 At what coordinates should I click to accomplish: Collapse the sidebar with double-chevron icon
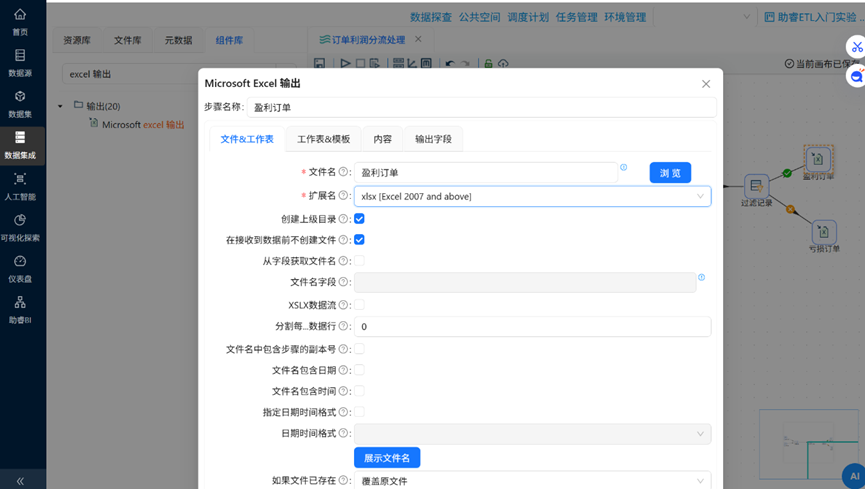[x=20, y=481]
